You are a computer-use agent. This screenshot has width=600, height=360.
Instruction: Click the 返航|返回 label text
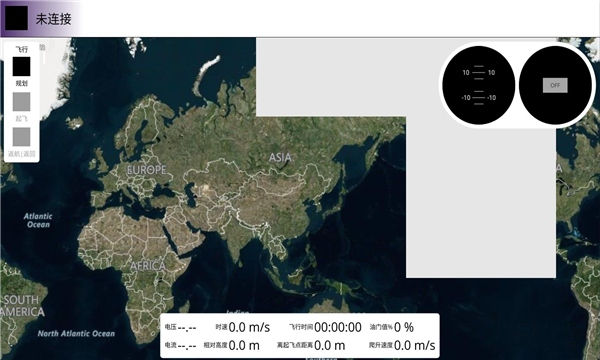pyautogui.click(x=21, y=154)
